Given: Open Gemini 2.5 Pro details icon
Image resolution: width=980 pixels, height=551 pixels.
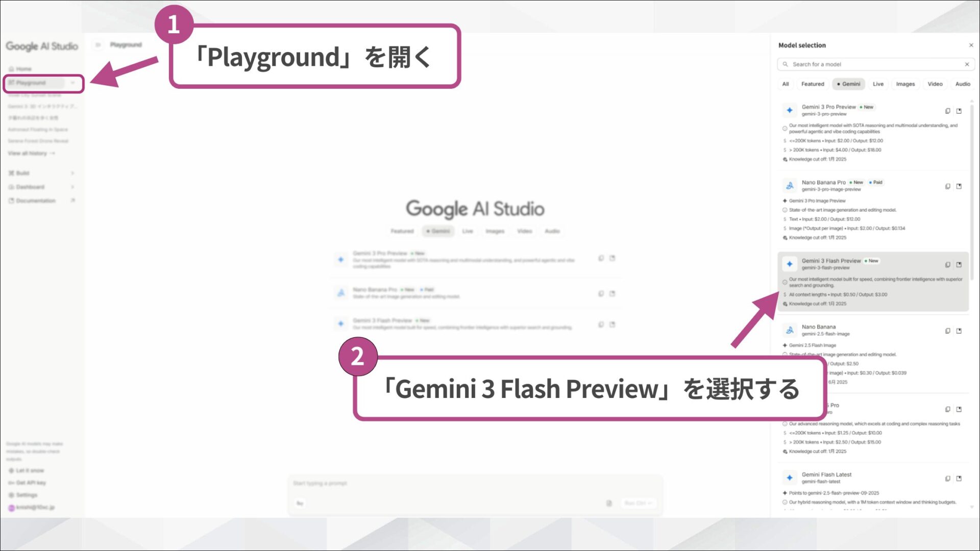Looking at the screenshot, I should (959, 409).
